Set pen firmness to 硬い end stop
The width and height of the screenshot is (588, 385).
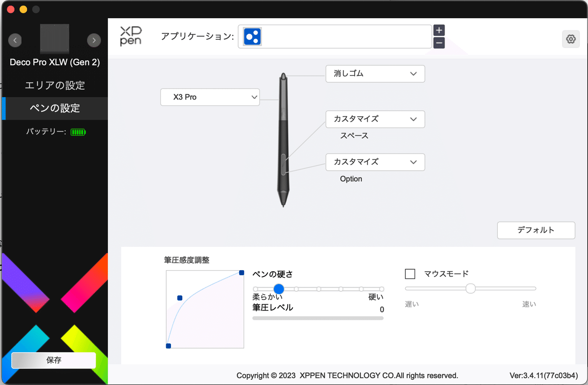[382, 289]
